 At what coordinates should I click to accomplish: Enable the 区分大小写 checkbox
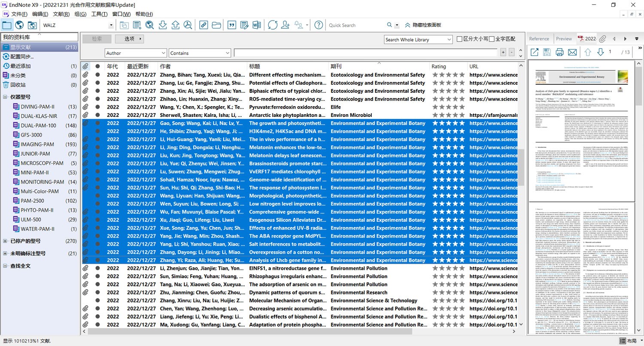pyautogui.click(x=459, y=39)
